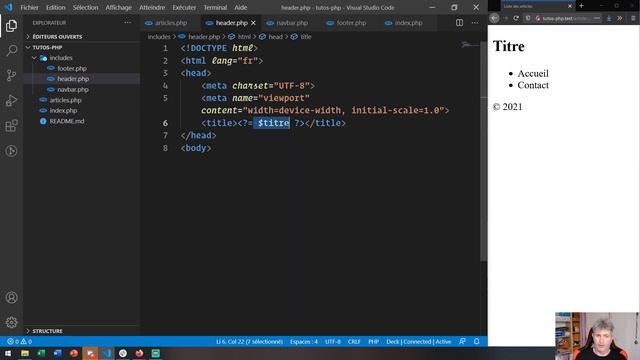640x360 pixels.
Task: Change PHP language mode in status bar
Action: 373,342
